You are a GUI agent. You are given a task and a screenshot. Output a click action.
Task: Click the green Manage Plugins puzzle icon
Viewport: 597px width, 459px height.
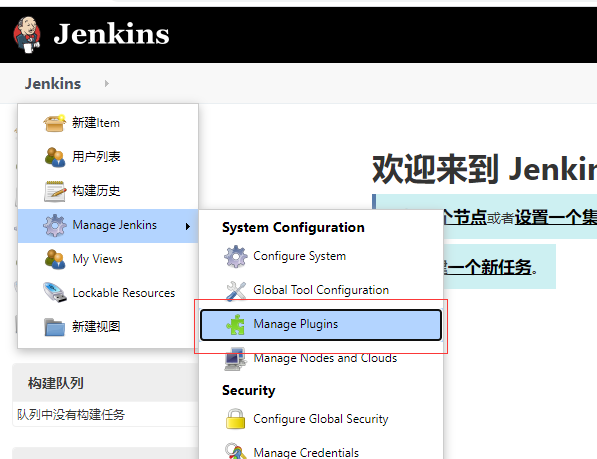point(236,325)
